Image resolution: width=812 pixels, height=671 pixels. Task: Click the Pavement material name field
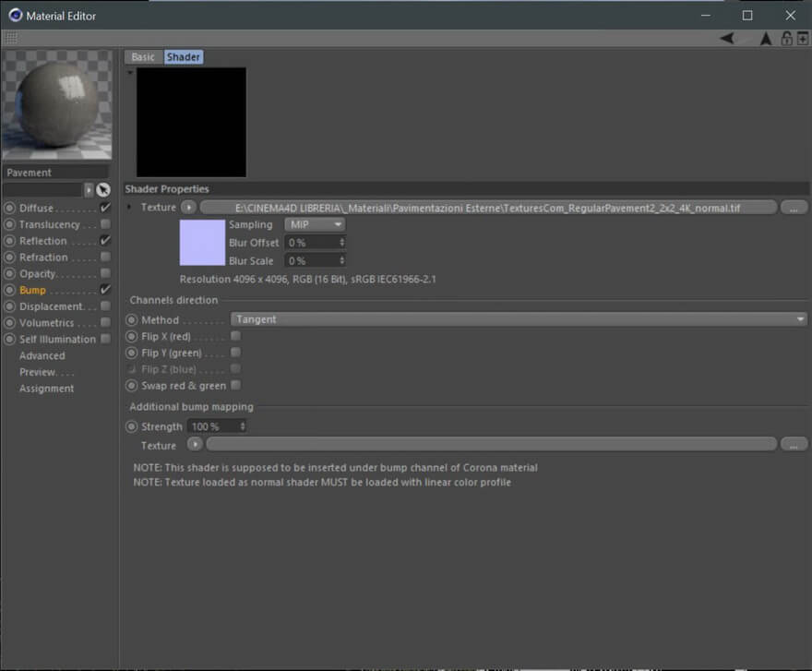click(56, 173)
